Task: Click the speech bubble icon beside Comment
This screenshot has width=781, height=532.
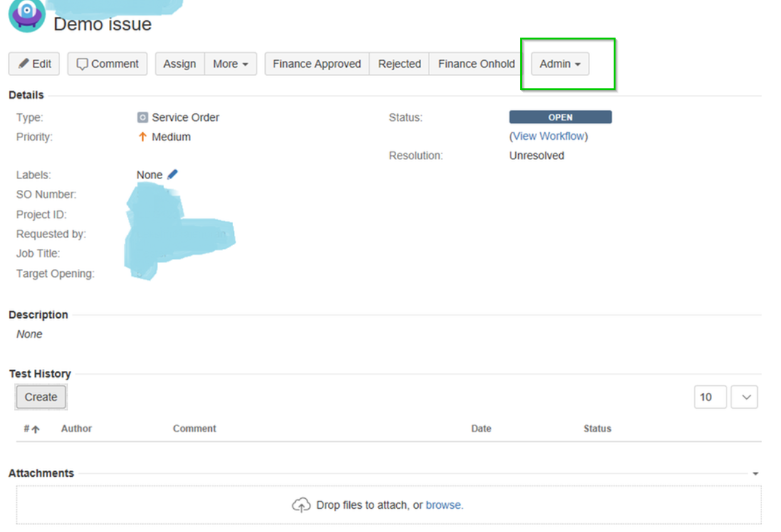Action: click(82, 63)
